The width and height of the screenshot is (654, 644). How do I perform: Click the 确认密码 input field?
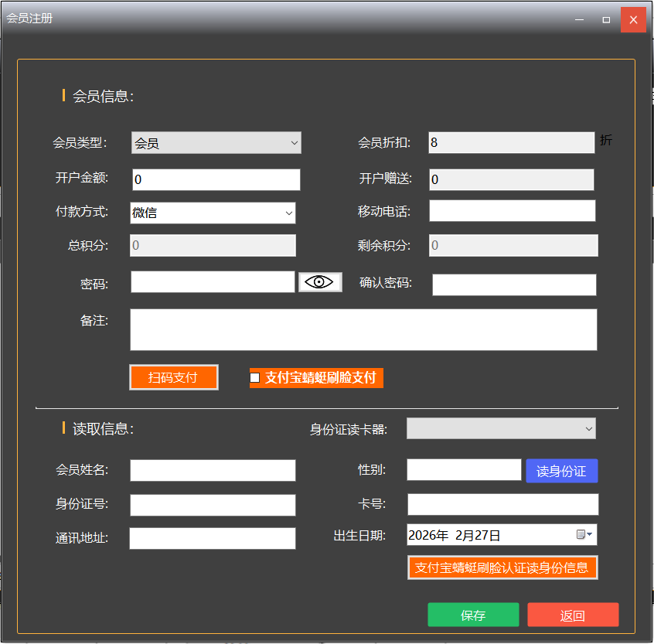point(514,285)
